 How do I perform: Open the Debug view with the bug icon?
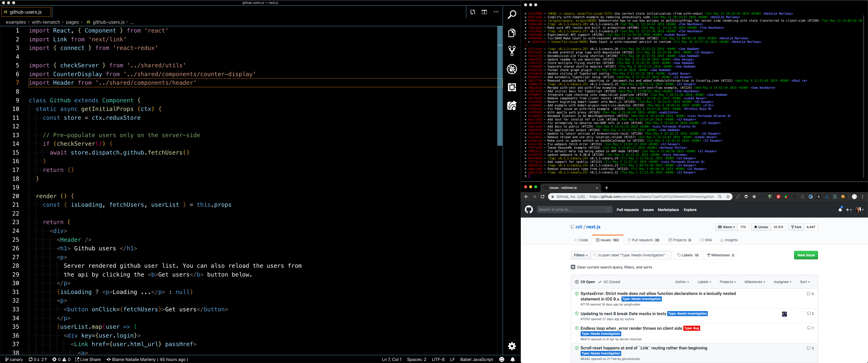(512, 69)
